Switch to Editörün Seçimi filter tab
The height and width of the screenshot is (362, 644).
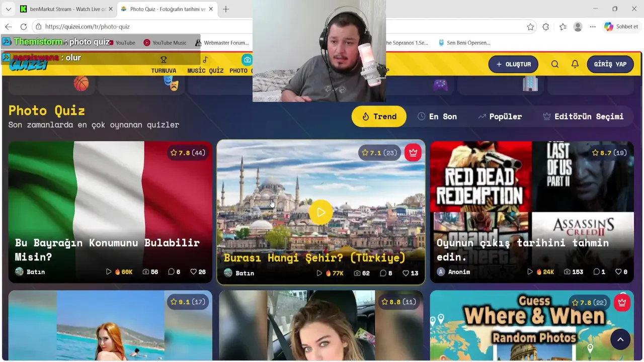point(583,117)
